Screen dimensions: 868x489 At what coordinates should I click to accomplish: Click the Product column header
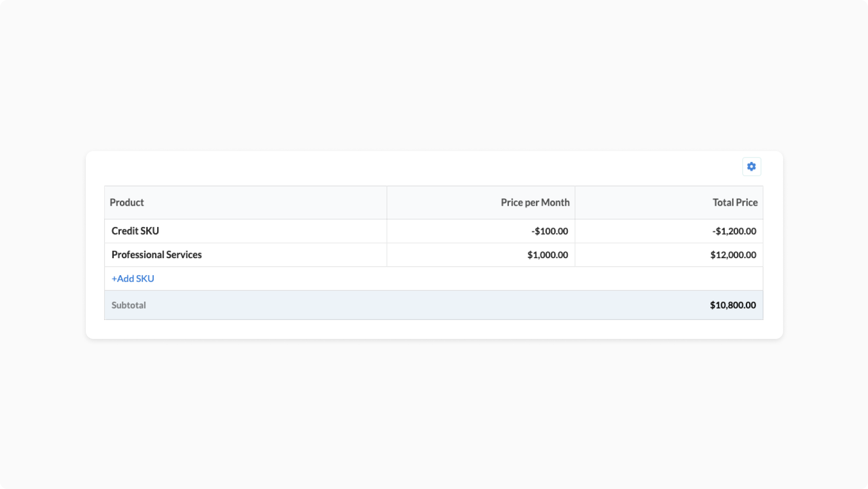click(x=127, y=202)
